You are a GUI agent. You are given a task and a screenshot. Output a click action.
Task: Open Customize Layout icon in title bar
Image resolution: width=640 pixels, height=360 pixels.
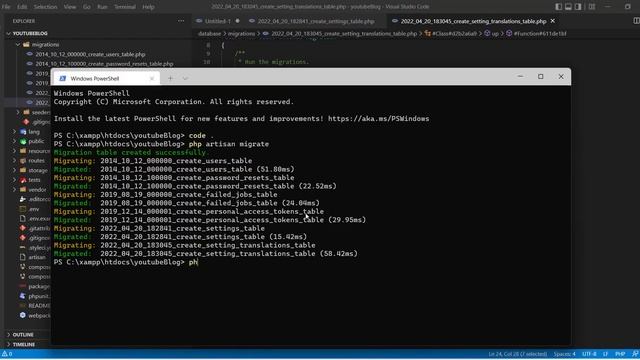591,7
